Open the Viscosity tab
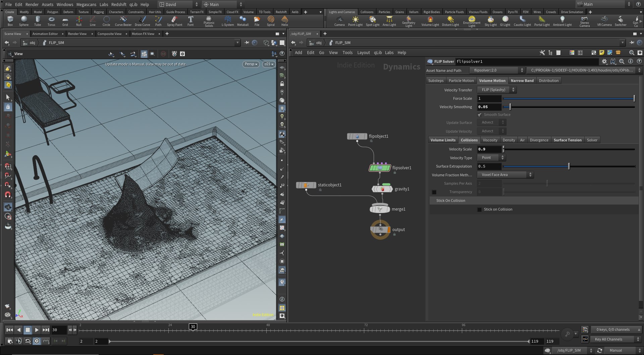This screenshot has height=355, width=644. coord(490,140)
